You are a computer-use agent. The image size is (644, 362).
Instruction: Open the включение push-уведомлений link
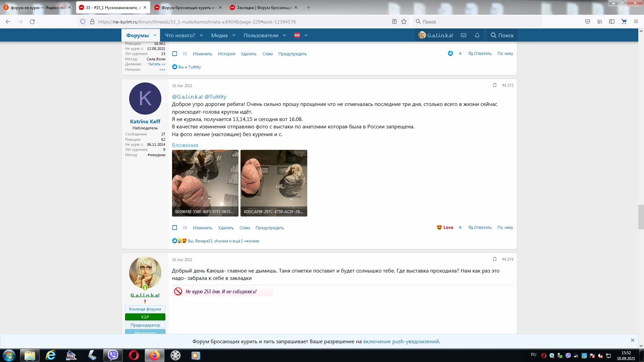[x=401, y=341]
